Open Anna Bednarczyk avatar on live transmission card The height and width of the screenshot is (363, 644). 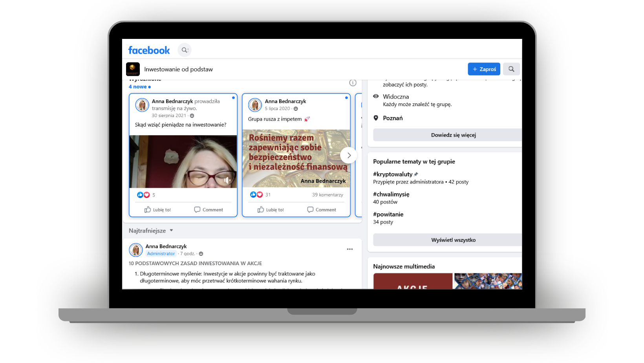click(x=142, y=105)
